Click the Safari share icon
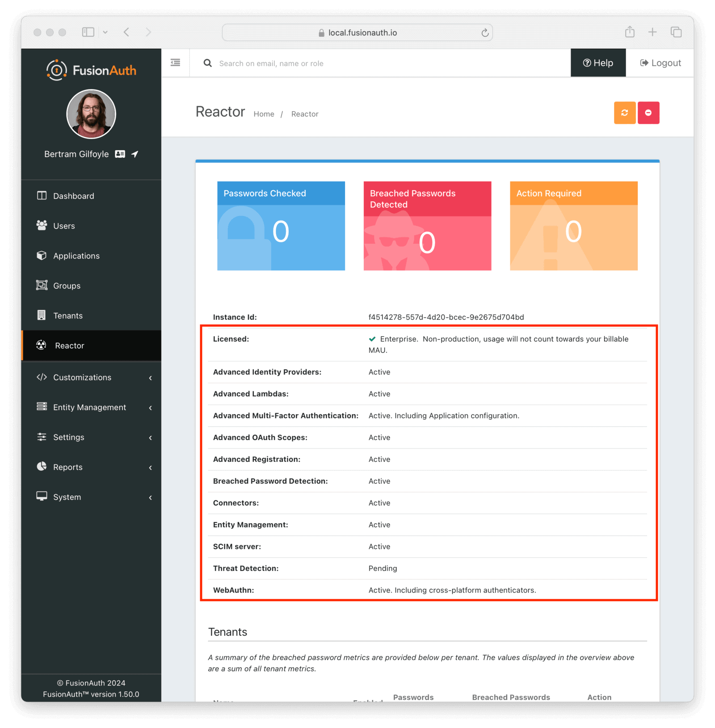 (x=630, y=32)
